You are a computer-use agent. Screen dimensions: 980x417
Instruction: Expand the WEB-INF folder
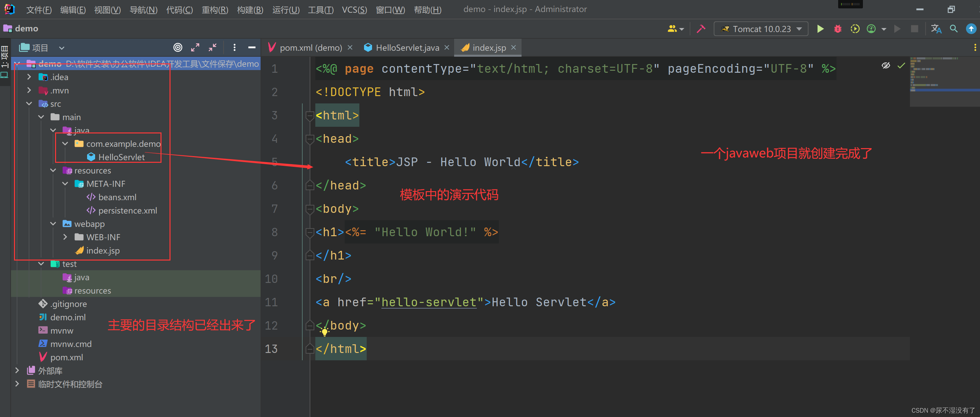[x=65, y=237]
